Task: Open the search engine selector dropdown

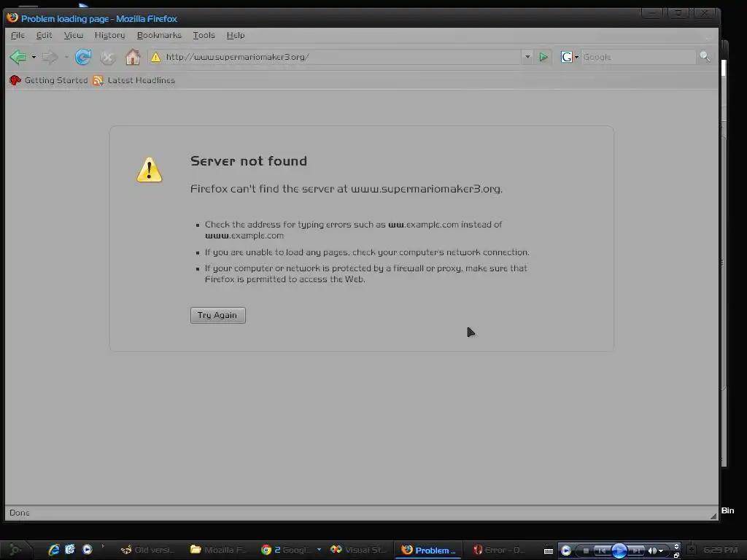Action: 569,57
